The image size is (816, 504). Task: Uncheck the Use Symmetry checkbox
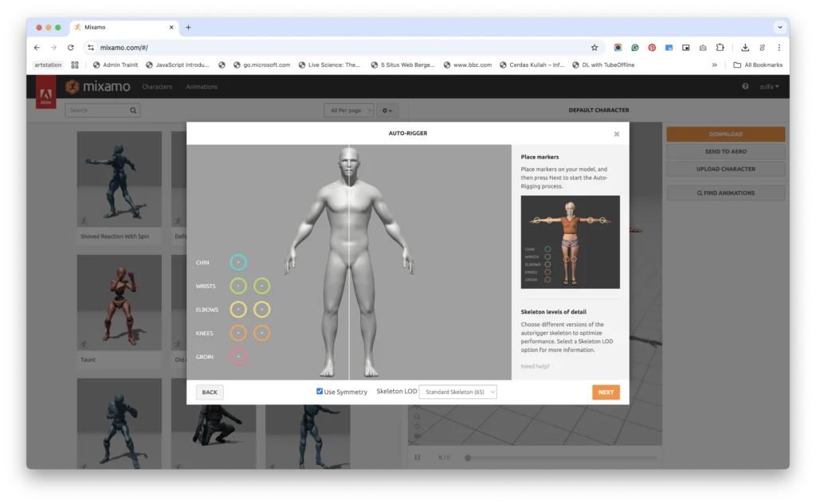[320, 392]
